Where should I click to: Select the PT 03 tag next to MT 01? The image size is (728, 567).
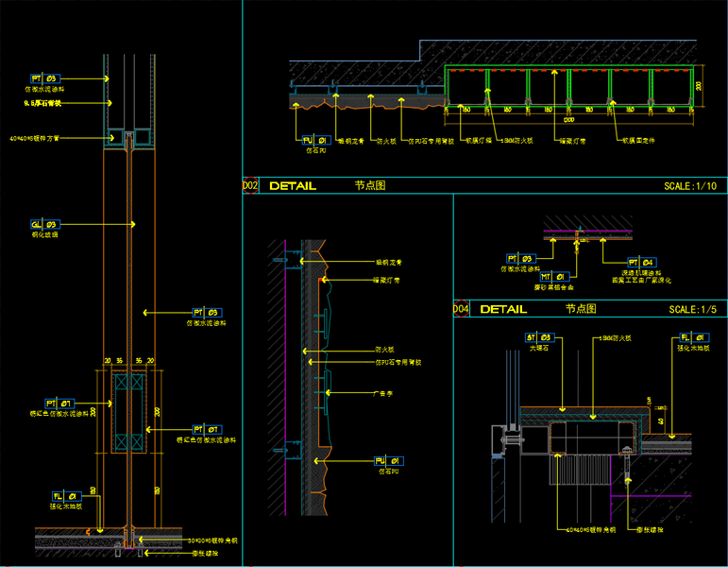coord(521,258)
